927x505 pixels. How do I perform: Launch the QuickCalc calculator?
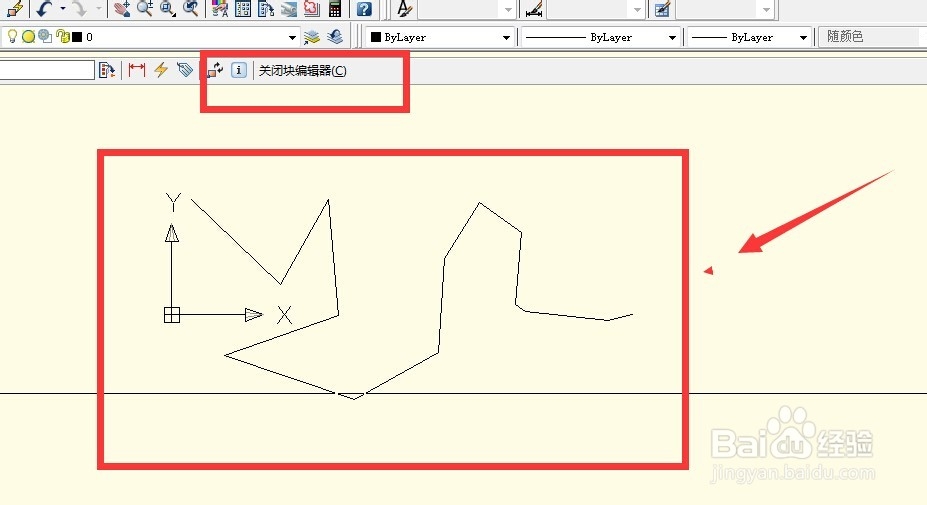[335, 8]
